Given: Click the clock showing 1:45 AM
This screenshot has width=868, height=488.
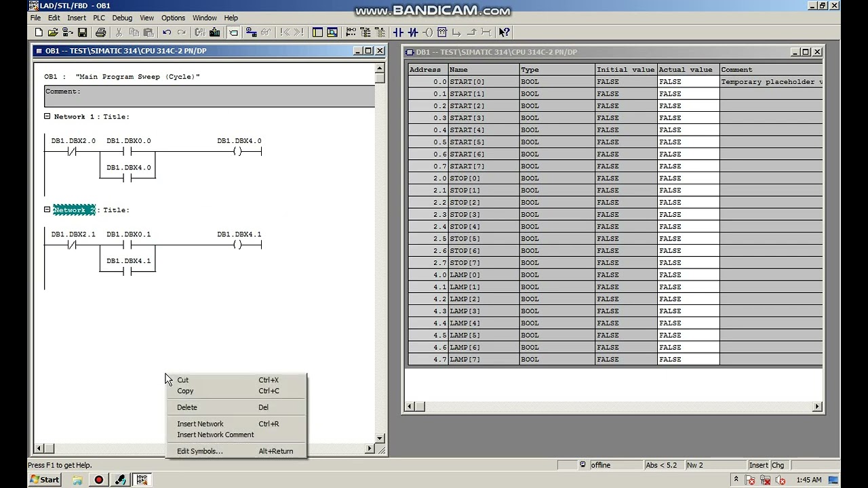Looking at the screenshot, I should [808, 480].
